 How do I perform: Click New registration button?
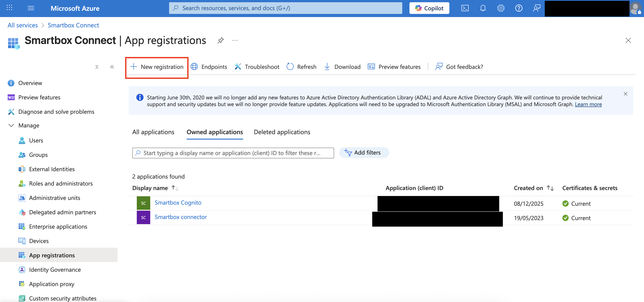coord(157,67)
